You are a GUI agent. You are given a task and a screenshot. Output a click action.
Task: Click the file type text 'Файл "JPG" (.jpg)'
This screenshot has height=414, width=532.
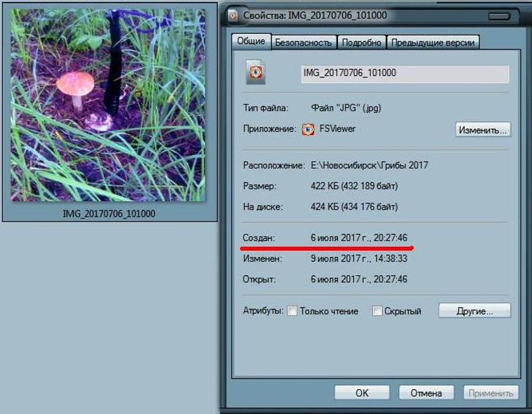pyautogui.click(x=346, y=108)
